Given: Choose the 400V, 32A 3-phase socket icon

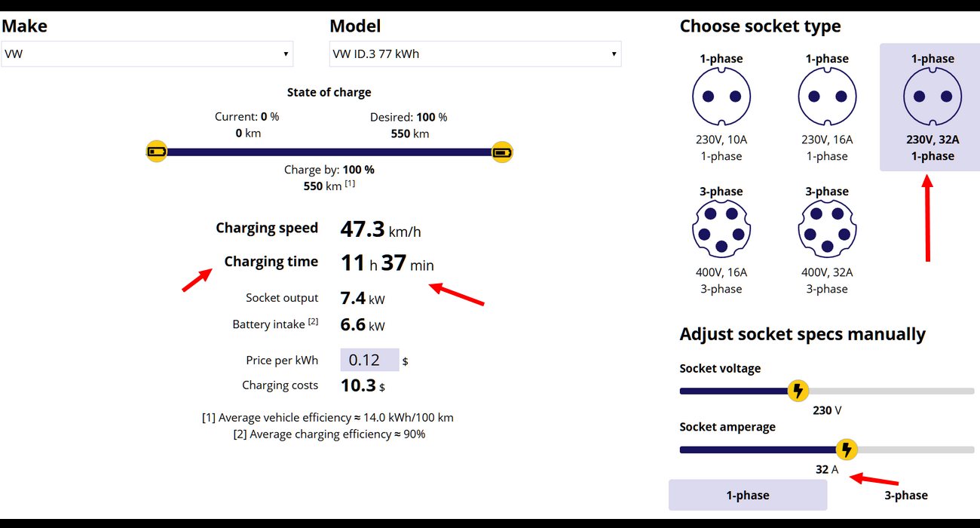Looking at the screenshot, I should coord(826,229).
